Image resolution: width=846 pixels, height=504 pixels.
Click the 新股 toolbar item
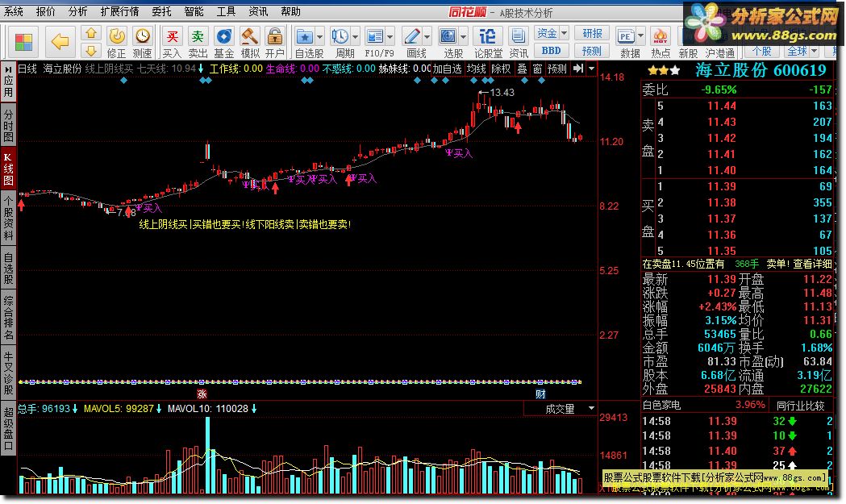(688, 53)
